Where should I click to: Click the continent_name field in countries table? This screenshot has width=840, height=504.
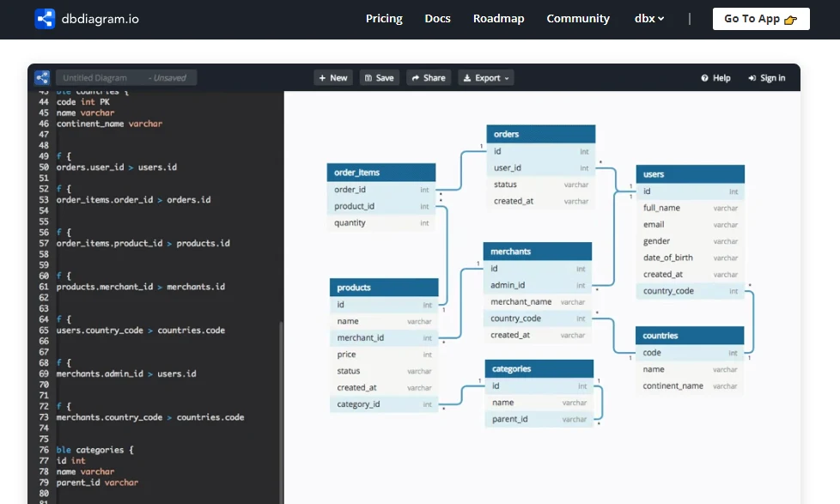(690, 386)
